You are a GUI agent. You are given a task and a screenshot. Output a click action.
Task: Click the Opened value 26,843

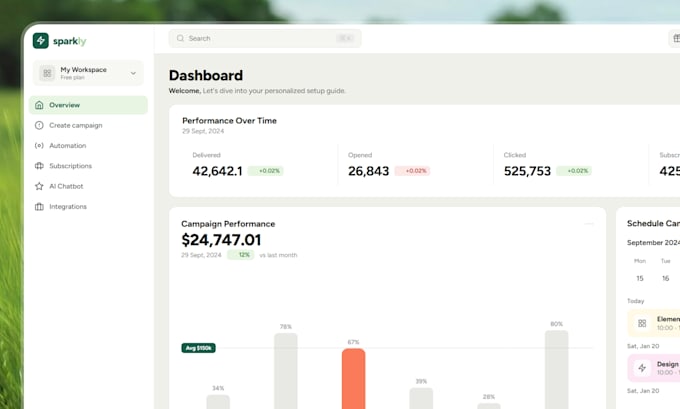tap(369, 171)
